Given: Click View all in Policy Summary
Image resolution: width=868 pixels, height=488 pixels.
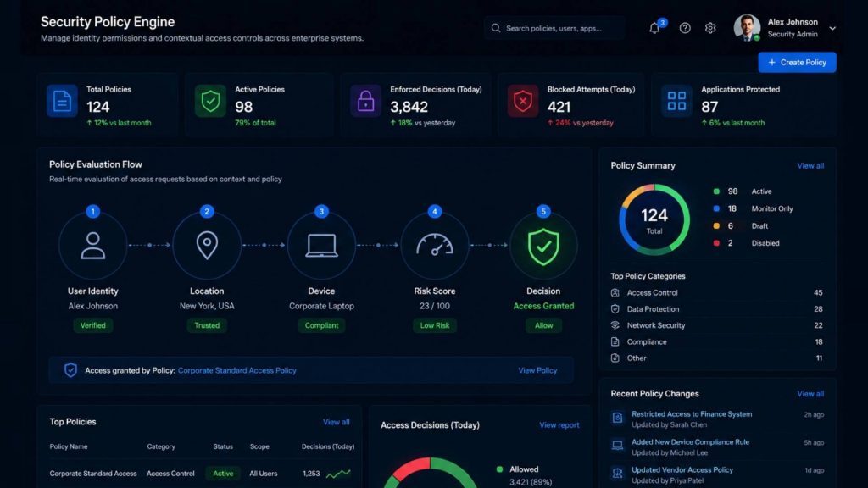Looking at the screenshot, I should [810, 165].
